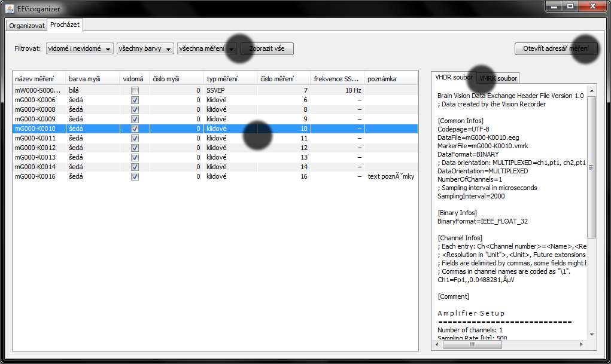
Task: Click the EEGorganizer Java app icon
Action: pos(10,8)
